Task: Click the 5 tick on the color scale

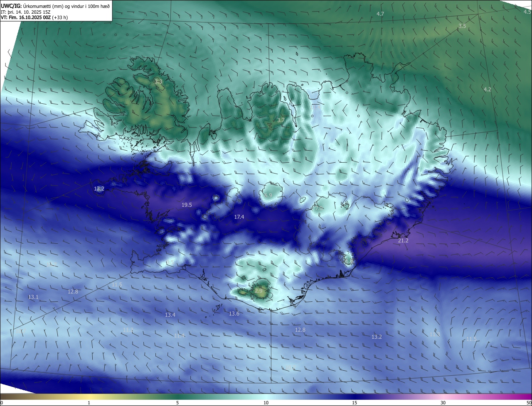Action: [177, 403]
